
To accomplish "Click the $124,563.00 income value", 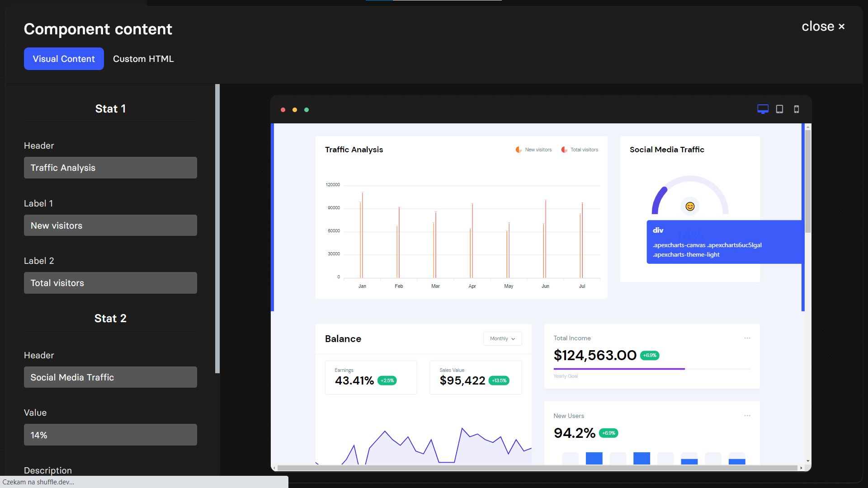I will click(x=595, y=355).
